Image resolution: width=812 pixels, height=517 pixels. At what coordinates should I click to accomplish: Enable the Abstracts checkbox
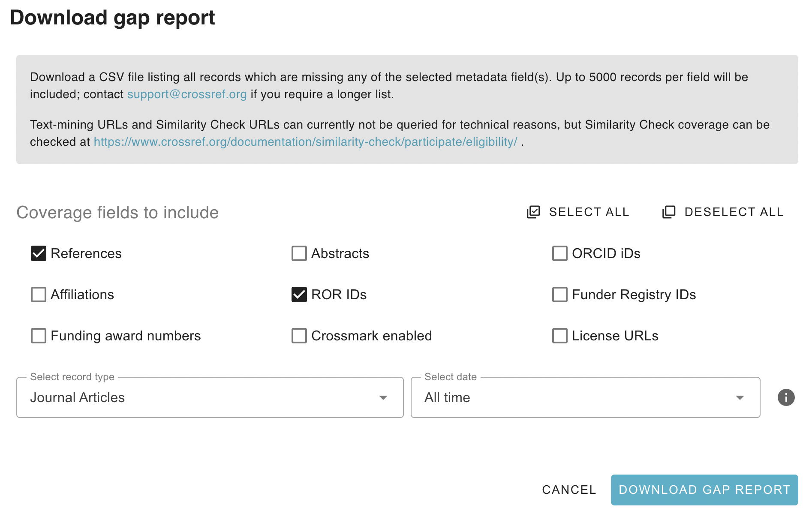299,253
